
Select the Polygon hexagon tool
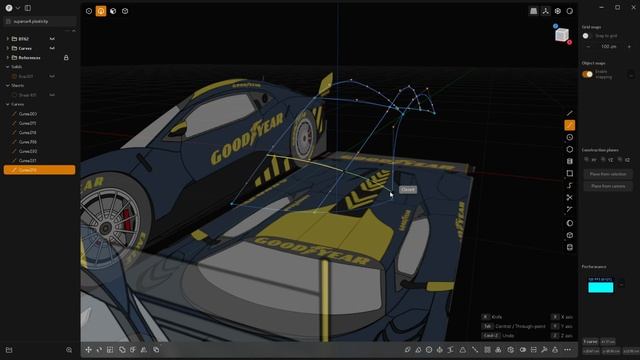570,149
